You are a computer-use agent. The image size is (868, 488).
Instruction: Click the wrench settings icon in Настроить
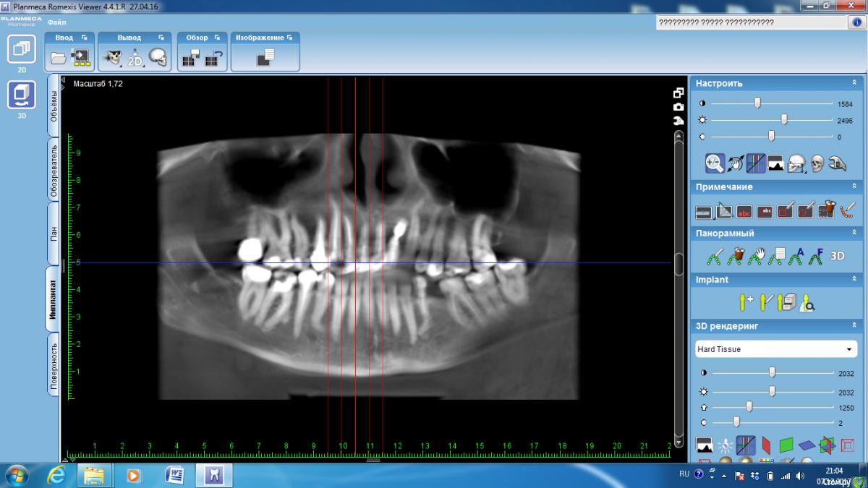838,163
